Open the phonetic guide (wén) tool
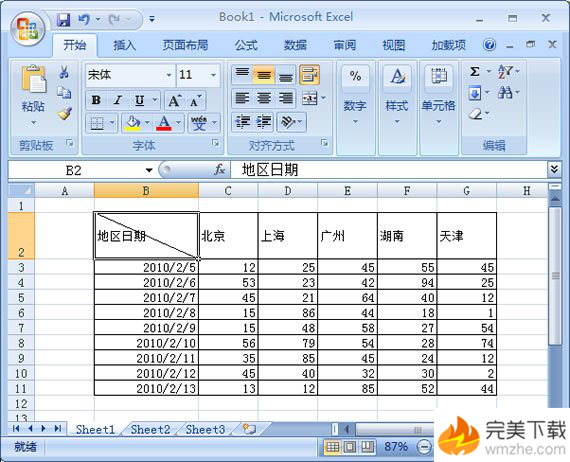 [199, 123]
